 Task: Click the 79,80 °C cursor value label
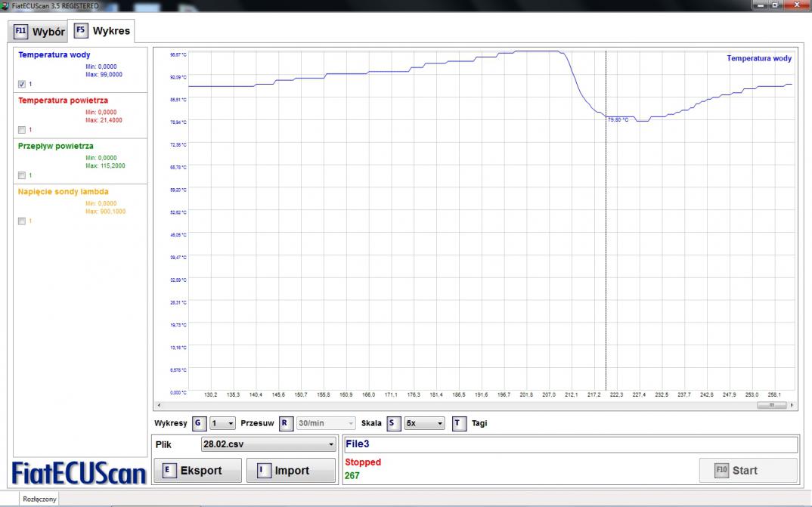click(618, 119)
